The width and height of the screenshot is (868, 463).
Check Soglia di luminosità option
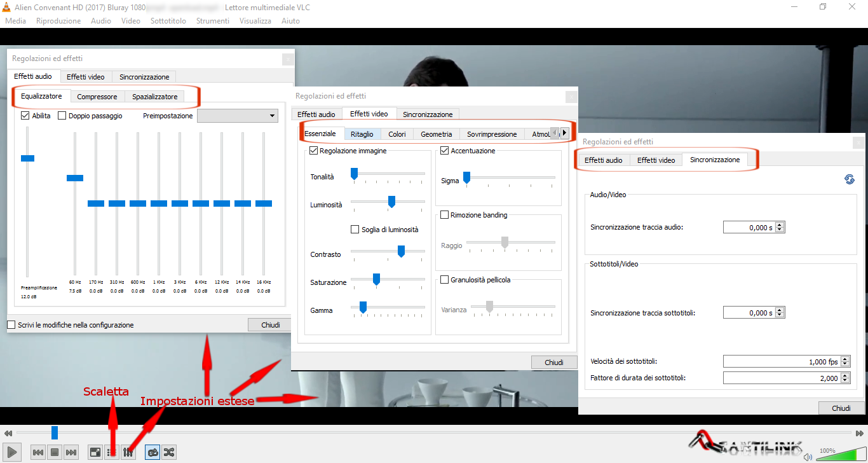click(x=355, y=230)
